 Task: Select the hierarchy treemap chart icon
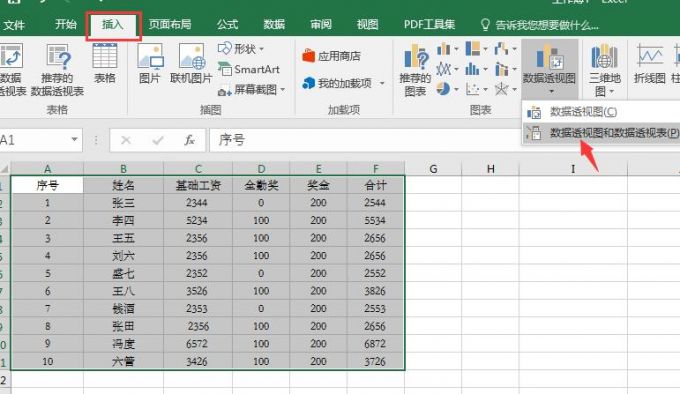click(472, 49)
